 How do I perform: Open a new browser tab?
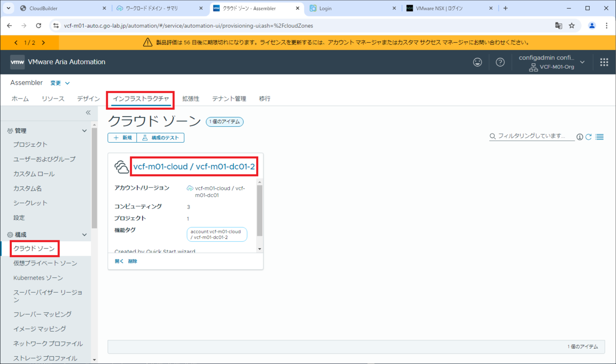click(506, 8)
